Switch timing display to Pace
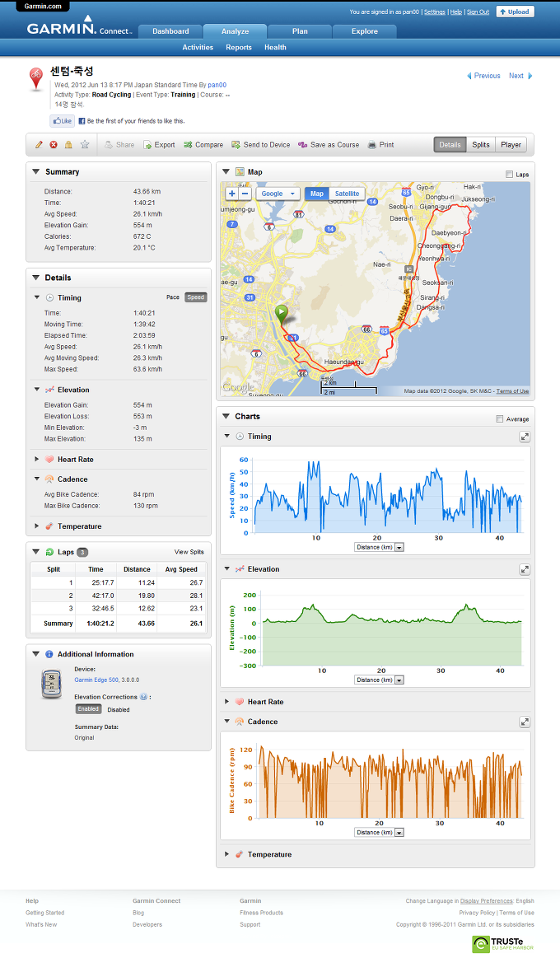 click(173, 297)
